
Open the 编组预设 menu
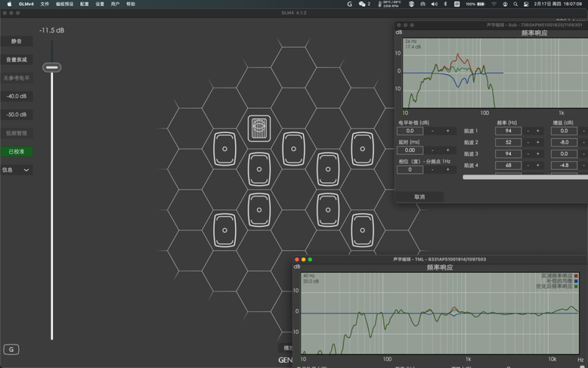(65, 4)
